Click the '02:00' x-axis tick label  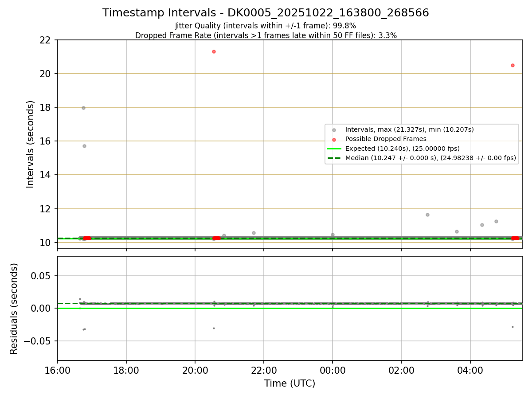pyautogui.click(x=402, y=370)
